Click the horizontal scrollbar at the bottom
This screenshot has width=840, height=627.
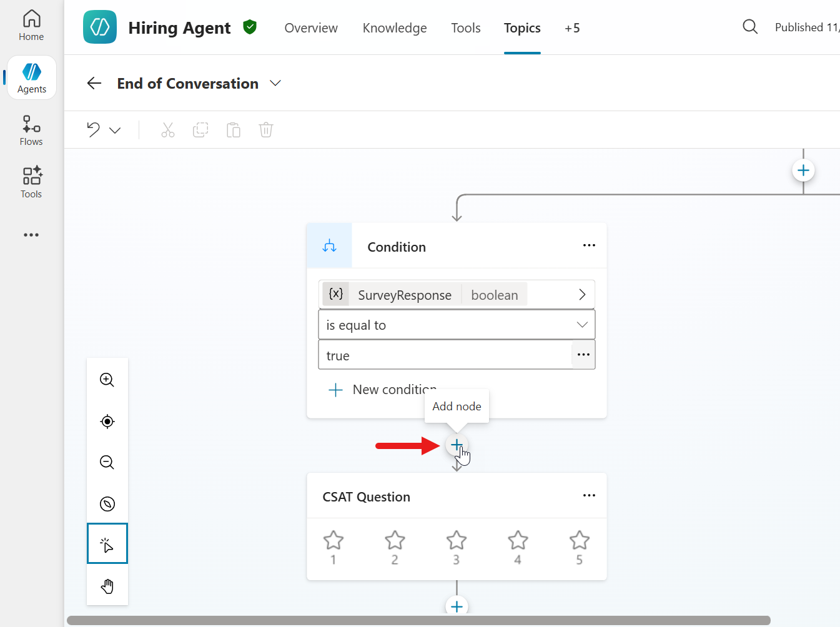tap(418, 620)
